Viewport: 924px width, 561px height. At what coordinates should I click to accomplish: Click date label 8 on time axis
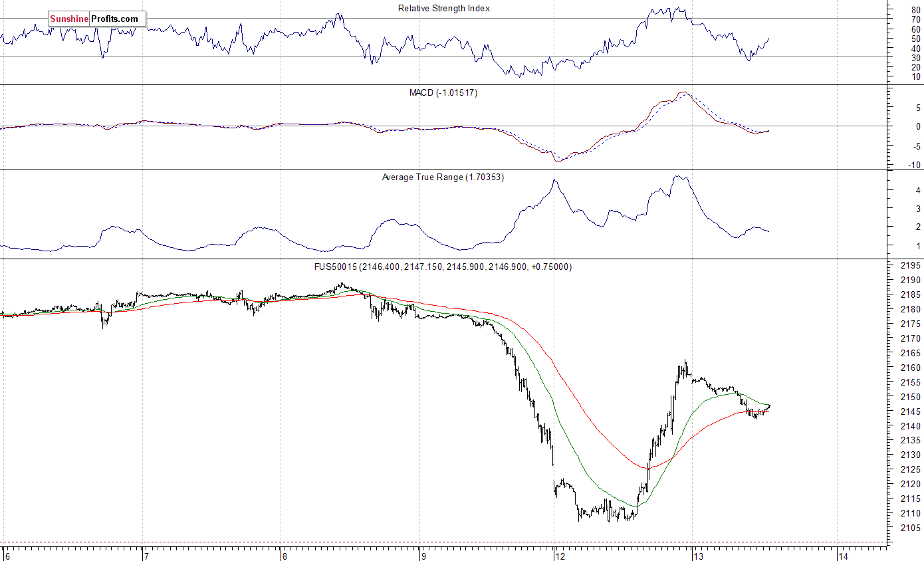tap(285, 556)
